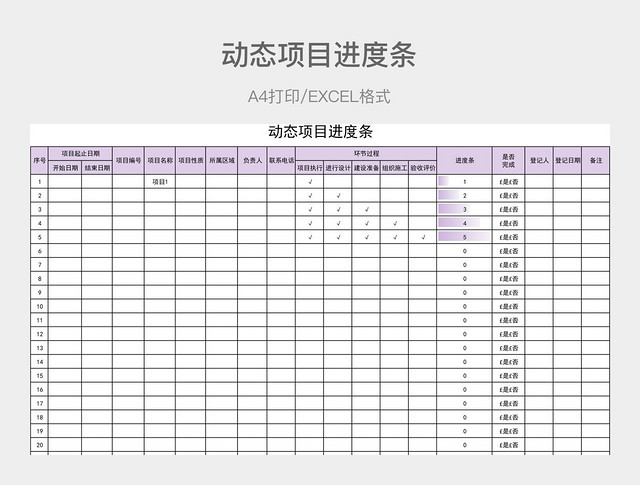Click the 项目性质 column header

click(191, 160)
